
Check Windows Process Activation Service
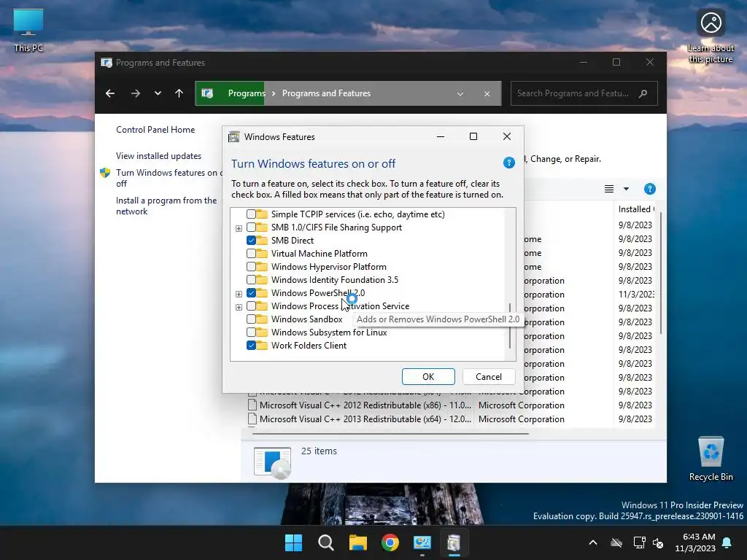click(x=251, y=306)
